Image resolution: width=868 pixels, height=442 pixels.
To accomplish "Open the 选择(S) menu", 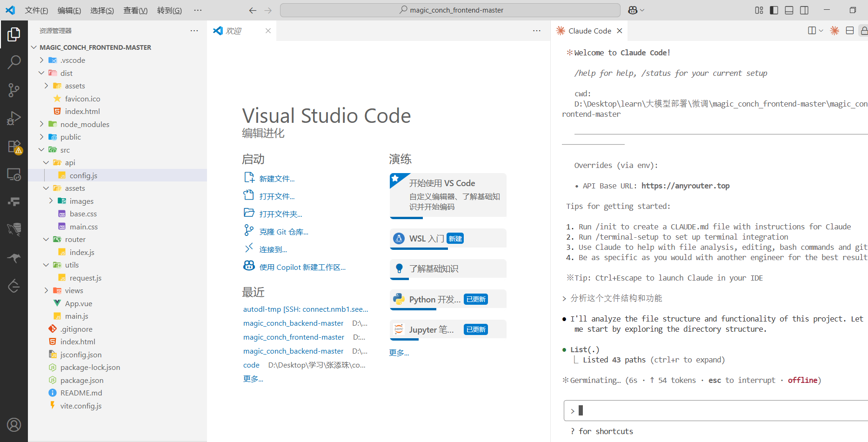I will (102, 10).
